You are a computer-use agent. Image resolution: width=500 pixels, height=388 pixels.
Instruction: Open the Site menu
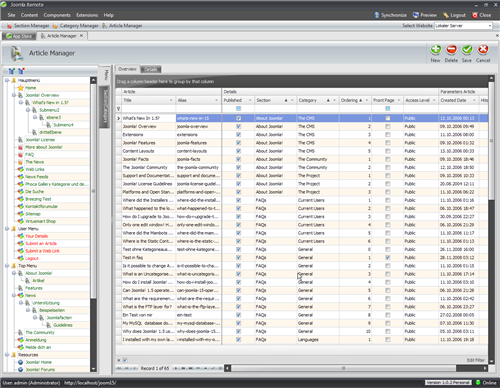click(11, 15)
